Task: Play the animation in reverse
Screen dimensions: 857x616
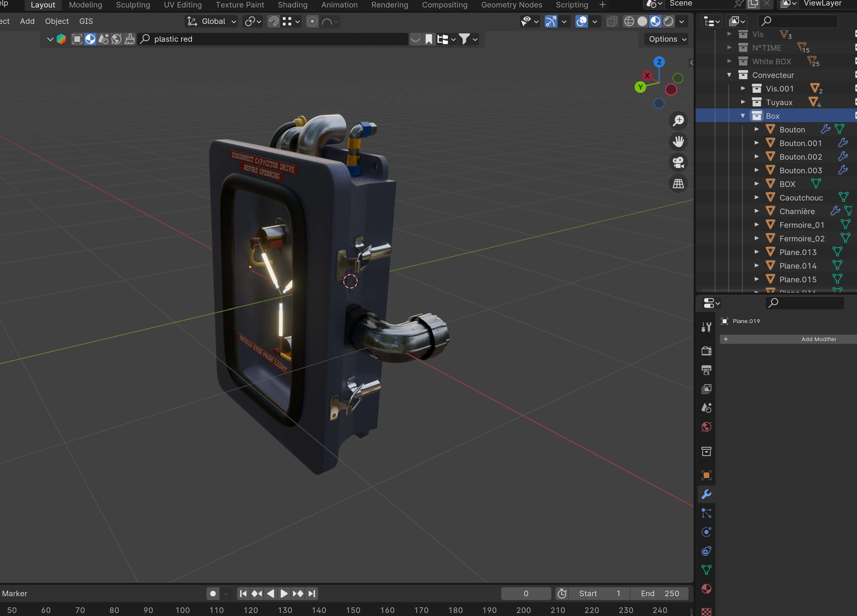Action: point(270,593)
